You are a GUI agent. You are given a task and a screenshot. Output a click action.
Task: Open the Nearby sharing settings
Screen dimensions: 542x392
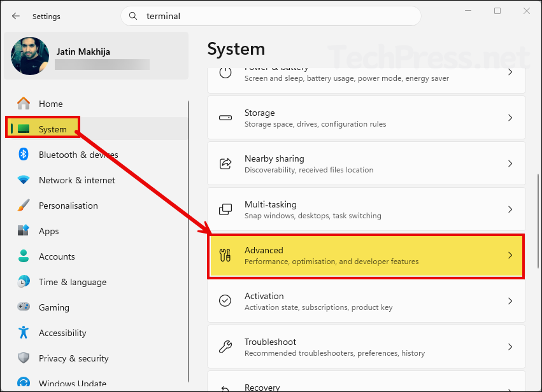(x=366, y=163)
